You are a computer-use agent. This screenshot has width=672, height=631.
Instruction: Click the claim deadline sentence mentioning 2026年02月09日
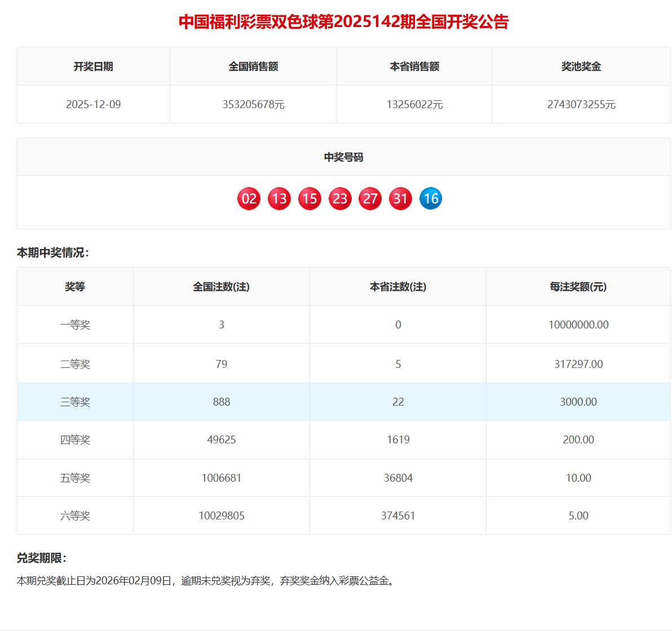click(x=205, y=581)
